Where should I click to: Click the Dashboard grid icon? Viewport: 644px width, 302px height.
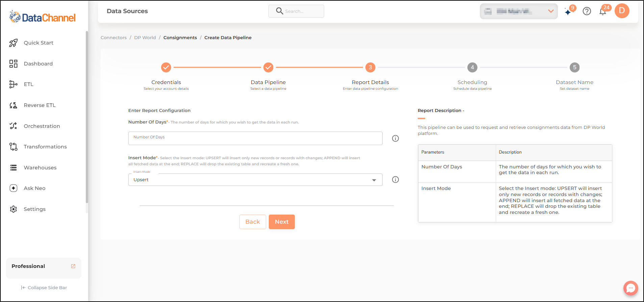14,64
